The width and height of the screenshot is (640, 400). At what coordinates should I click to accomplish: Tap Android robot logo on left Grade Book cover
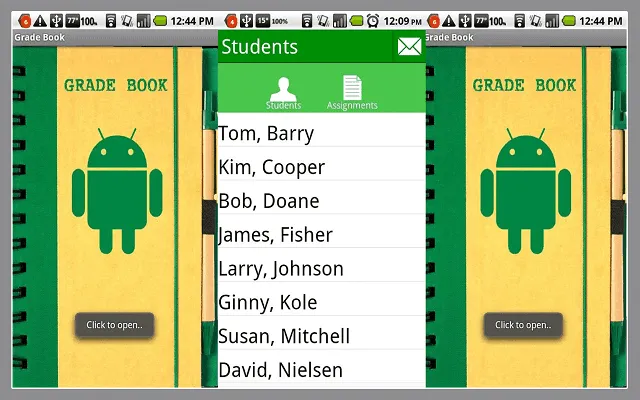point(117,191)
